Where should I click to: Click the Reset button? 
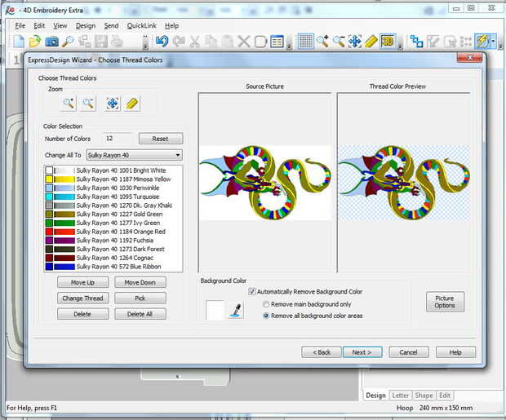coord(161,139)
